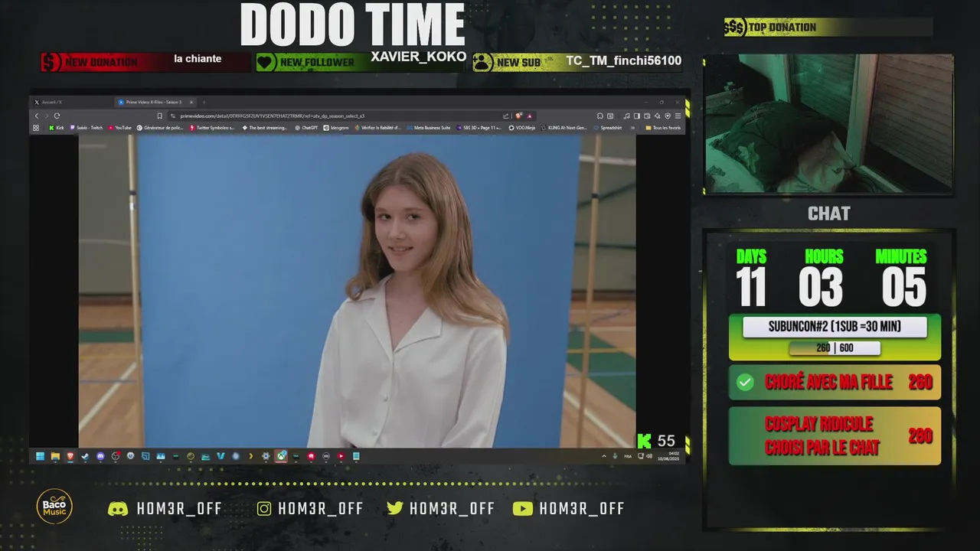Click the CHORÉ AVEC MA FILLE goal

[x=835, y=382]
